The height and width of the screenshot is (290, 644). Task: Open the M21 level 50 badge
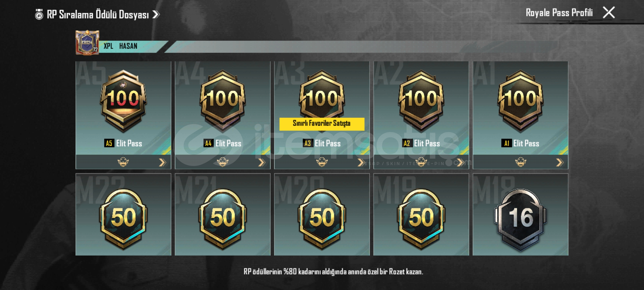coord(222,219)
